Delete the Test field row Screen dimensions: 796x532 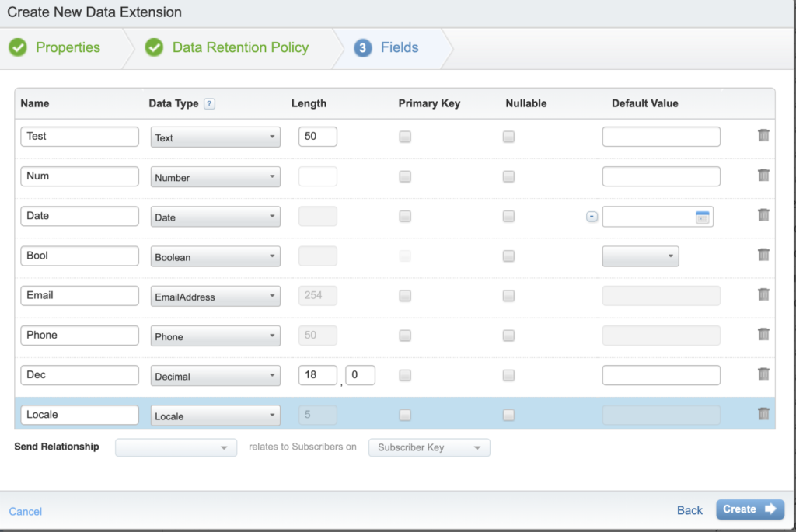[763, 136]
